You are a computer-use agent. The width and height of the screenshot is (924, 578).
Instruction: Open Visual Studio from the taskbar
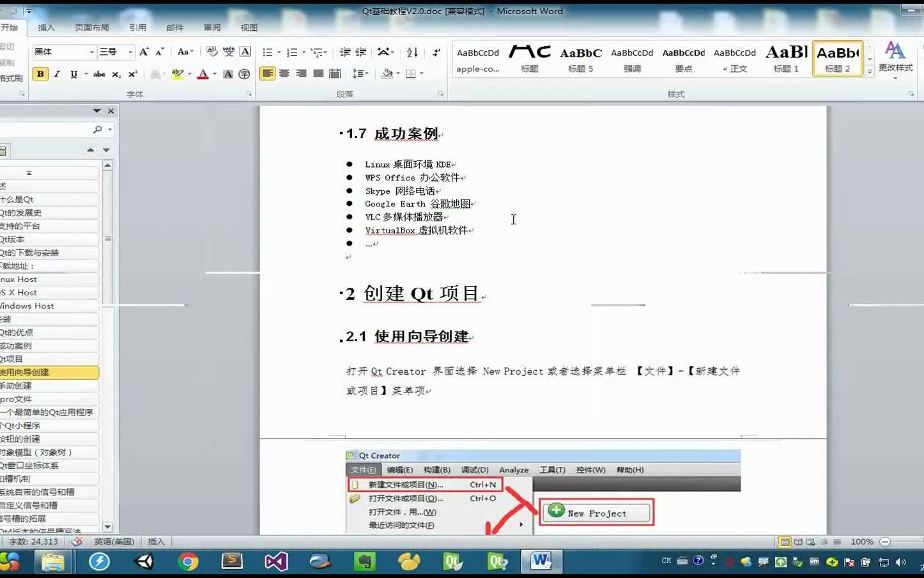tap(276, 561)
